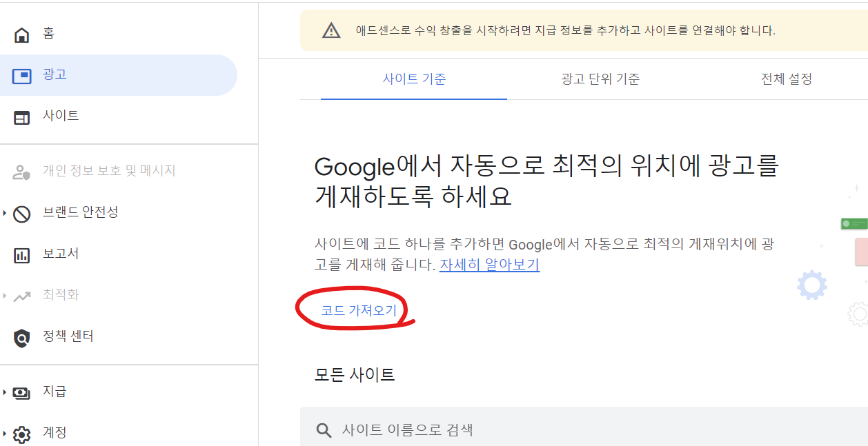Switch to the 전체 설정 tab
This screenshot has height=446, width=868.
(x=786, y=79)
